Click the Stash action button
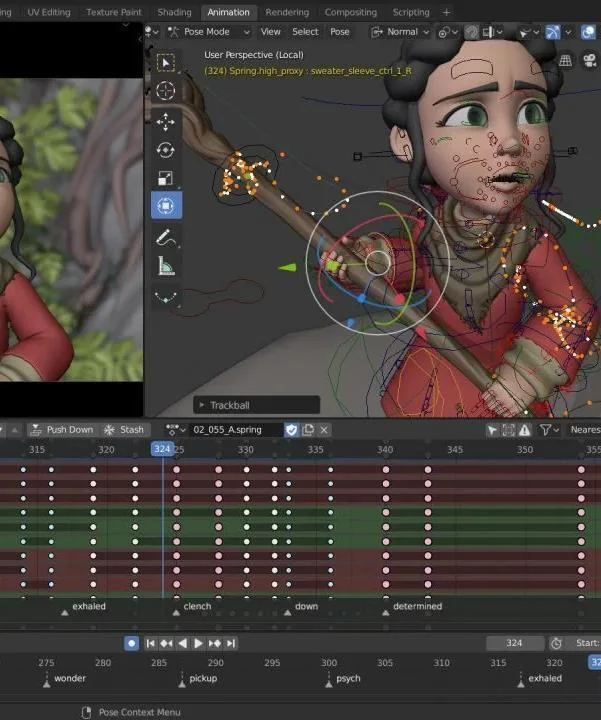Screen dimensions: 601x720 (124, 430)
